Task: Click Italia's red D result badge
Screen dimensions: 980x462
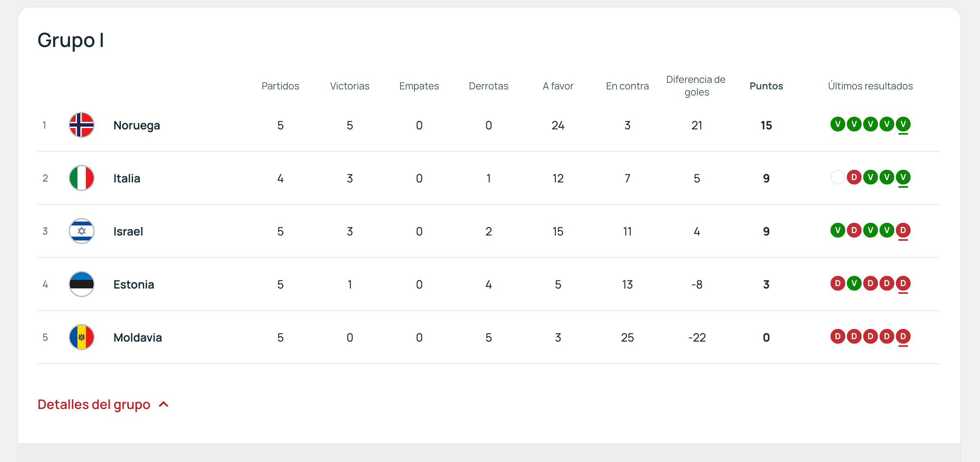Action: point(854,177)
